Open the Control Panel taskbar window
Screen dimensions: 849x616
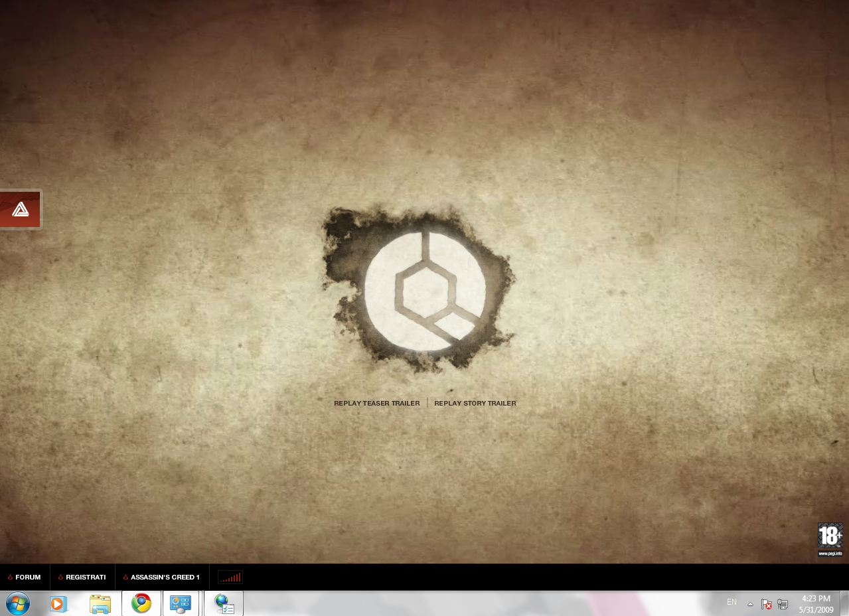pyautogui.click(x=181, y=603)
